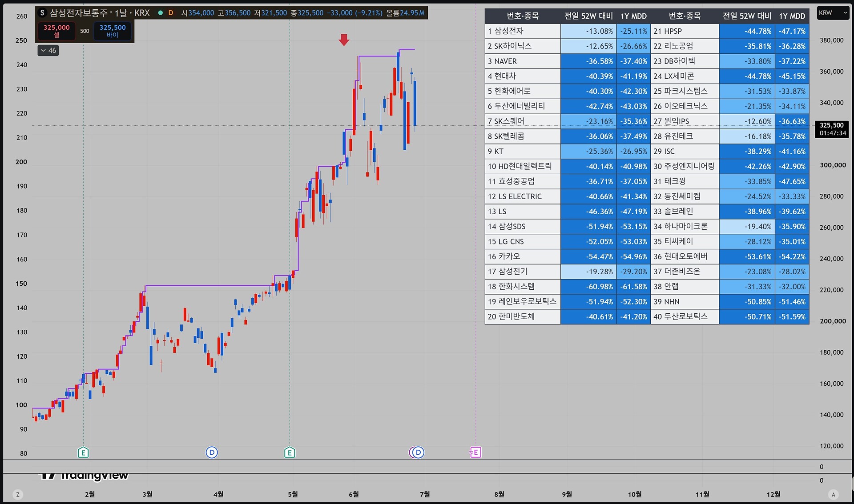Click the 200,000 label on the right price scale

(833, 321)
